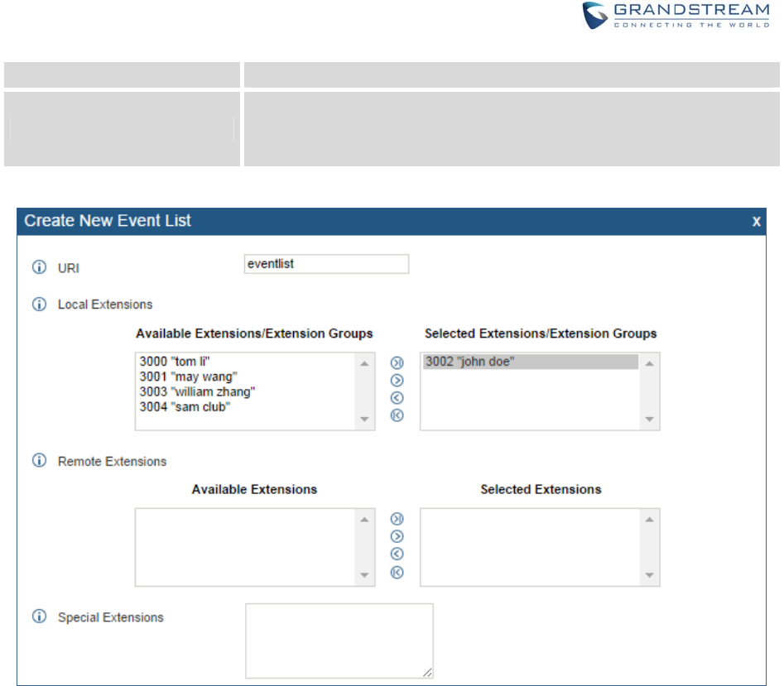Click the Local Extensions info icon
The width and height of the screenshot is (784, 686).
click(x=40, y=304)
